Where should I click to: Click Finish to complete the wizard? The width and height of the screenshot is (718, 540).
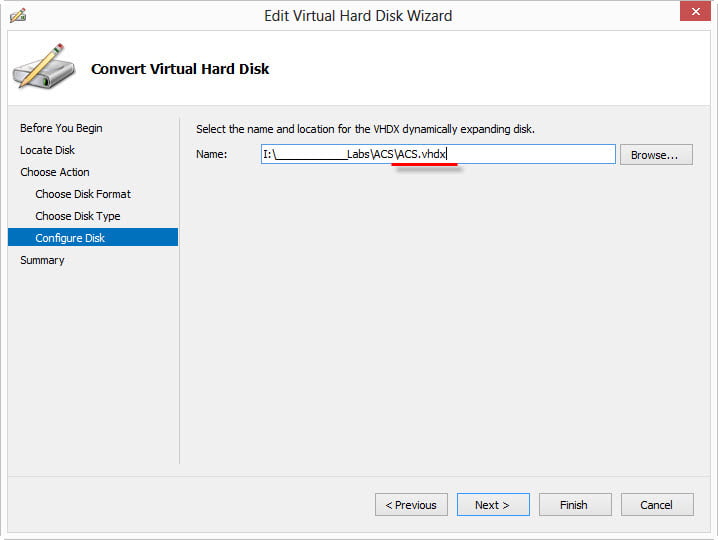pos(574,505)
